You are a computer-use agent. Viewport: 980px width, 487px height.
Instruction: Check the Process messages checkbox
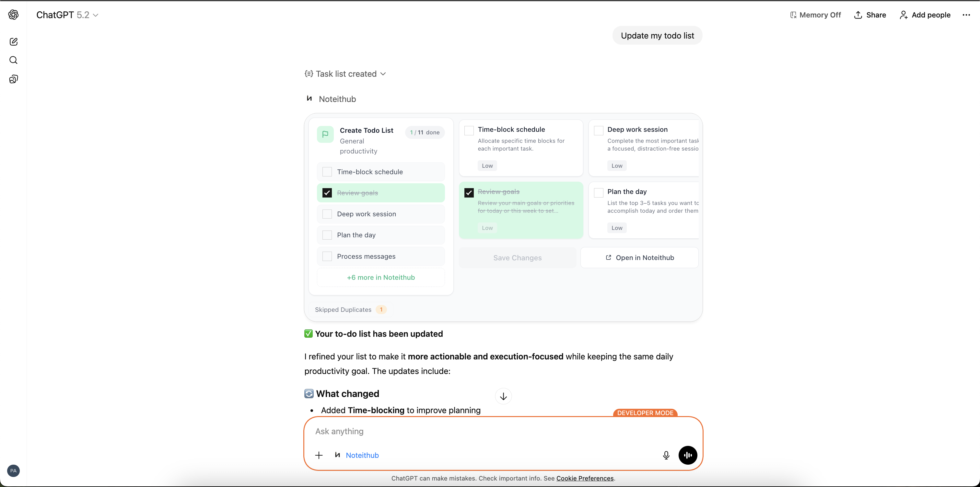(x=327, y=256)
